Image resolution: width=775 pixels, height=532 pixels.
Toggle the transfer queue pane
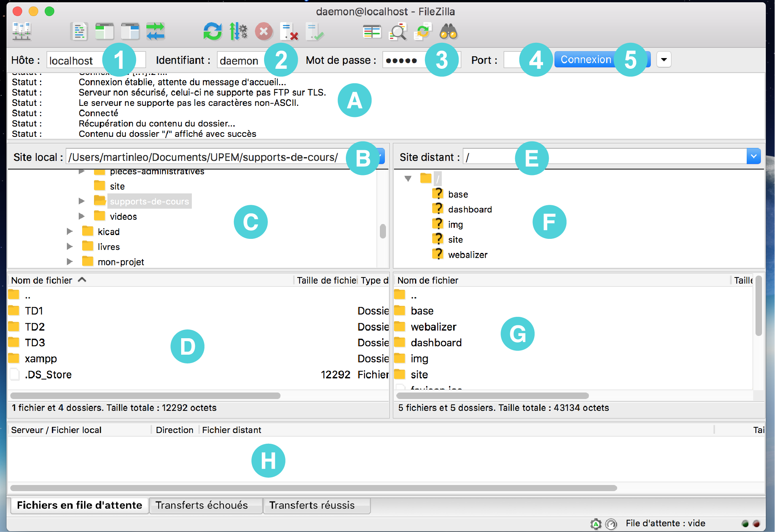tap(156, 31)
